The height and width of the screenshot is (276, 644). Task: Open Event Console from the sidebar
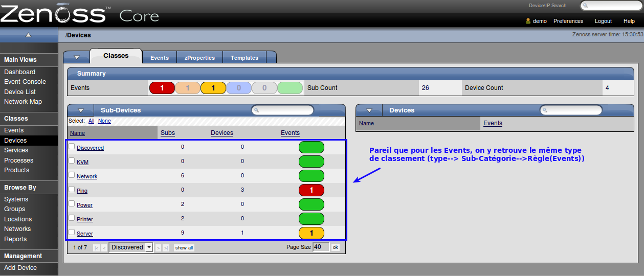coord(25,82)
